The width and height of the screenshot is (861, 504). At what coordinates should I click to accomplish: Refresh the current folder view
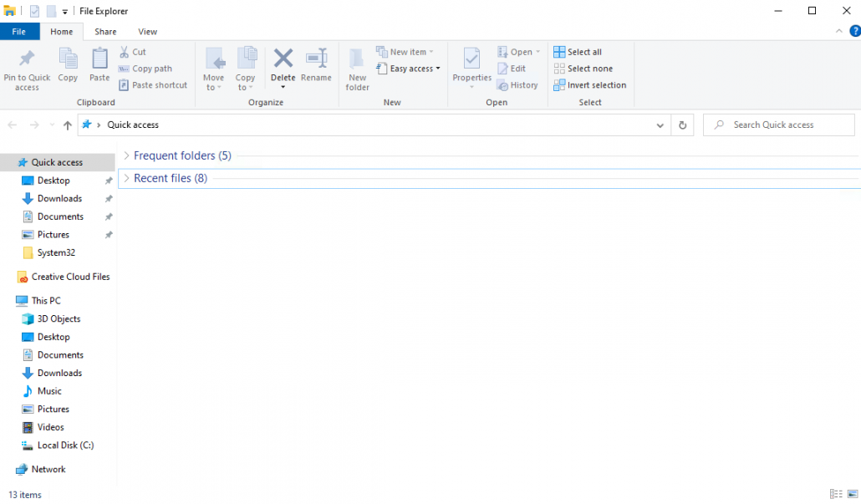[x=682, y=125]
